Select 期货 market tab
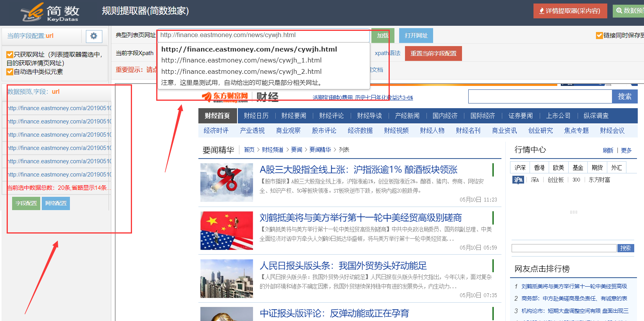Viewport: 644px width, 321px height. click(x=597, y=168)
